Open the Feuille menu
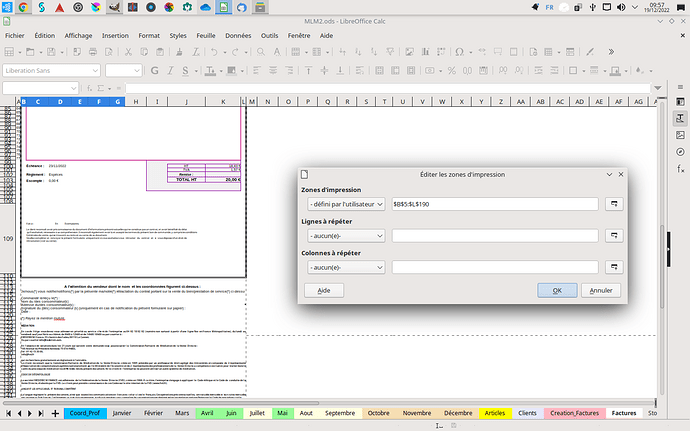690x431 pixels. pyautogui.click(x=206, y=36)
